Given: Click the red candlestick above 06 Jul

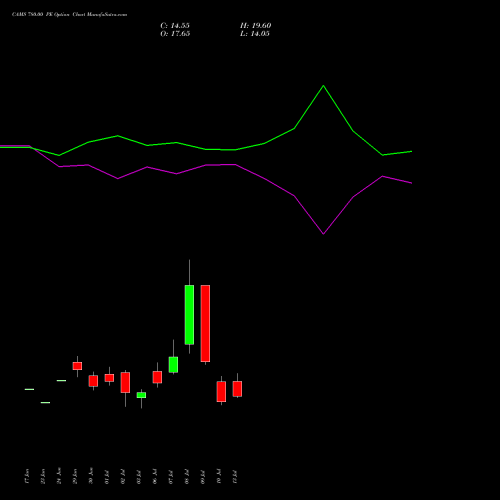Looking at the screenshot, I should click(x=157, y=377).
